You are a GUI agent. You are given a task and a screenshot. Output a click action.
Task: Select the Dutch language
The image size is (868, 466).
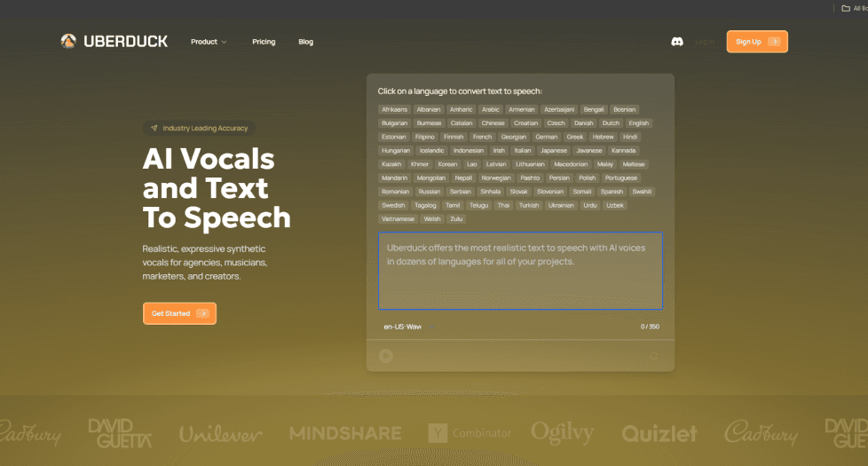(x=612, y=123)
